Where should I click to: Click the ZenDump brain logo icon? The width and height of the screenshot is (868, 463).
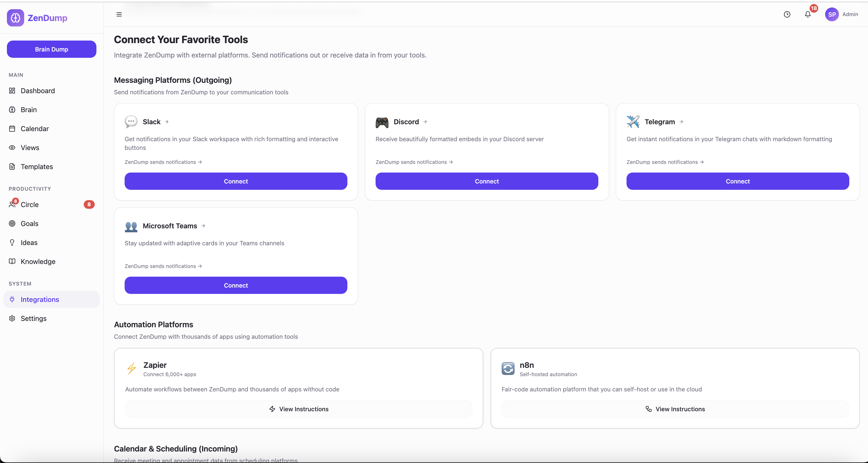[x=16, y=18]
